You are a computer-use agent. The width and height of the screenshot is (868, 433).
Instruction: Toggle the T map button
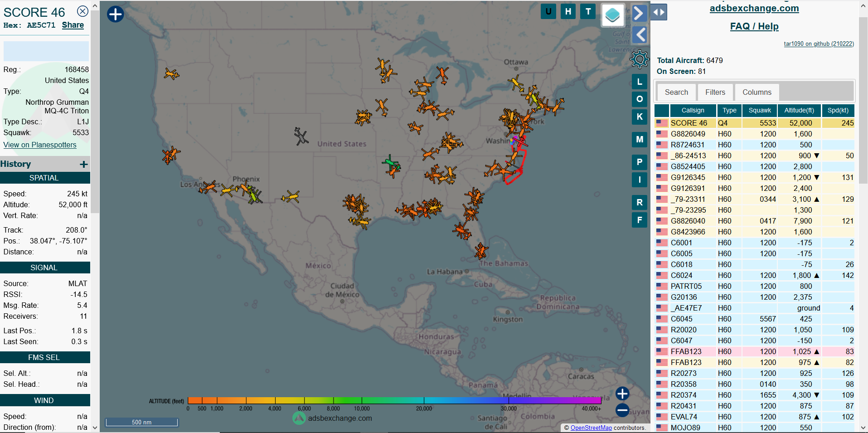(x=588, y=11)
